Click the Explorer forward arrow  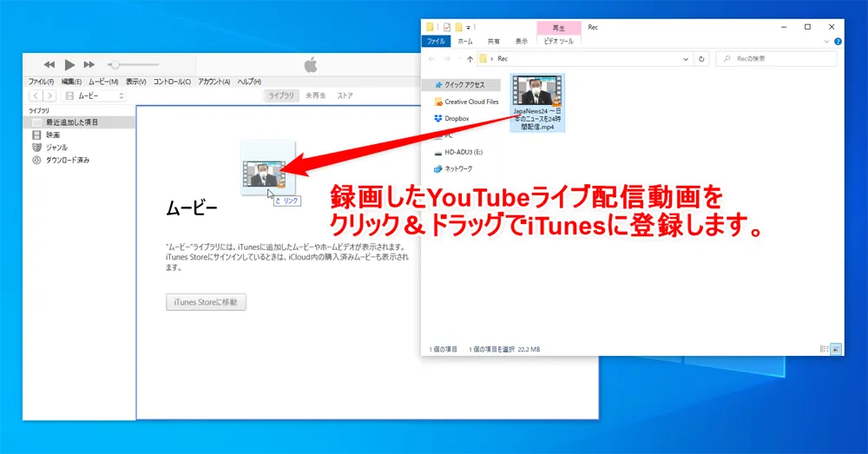pos(447,59)
